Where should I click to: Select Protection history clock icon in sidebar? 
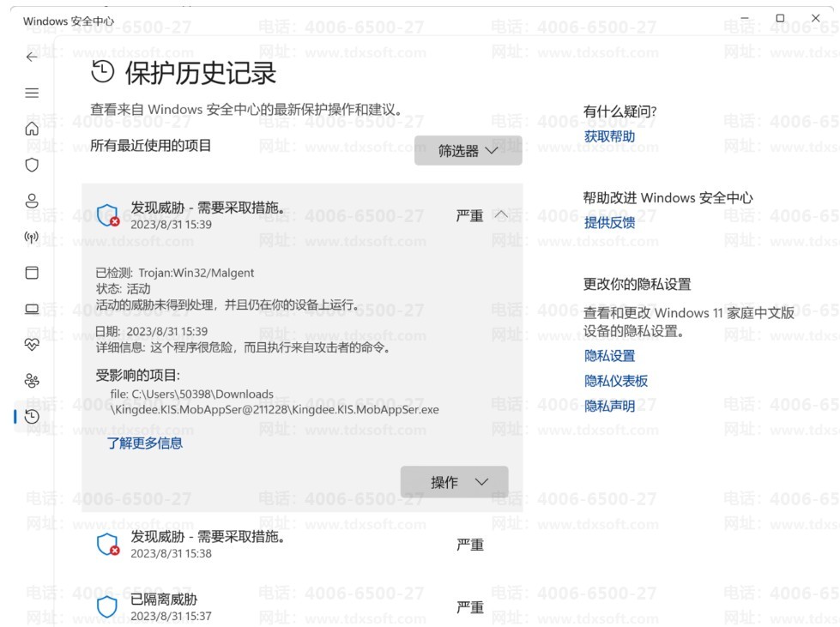point(32,417)
